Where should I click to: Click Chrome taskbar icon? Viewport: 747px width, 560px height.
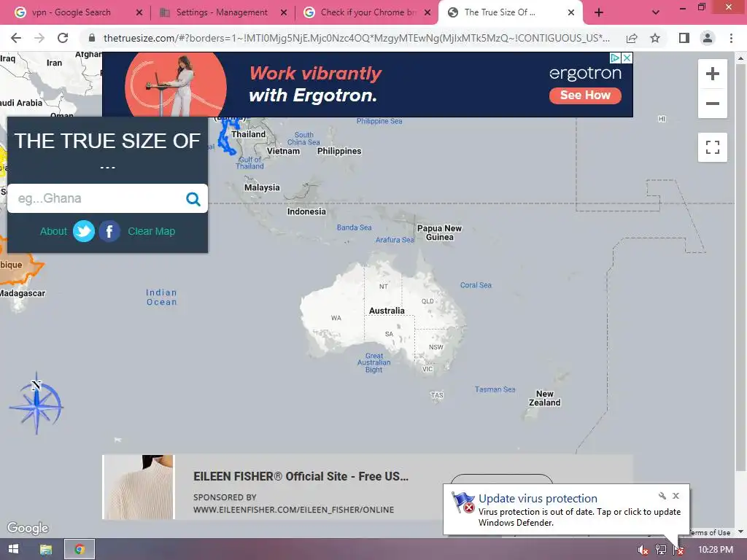pos(79,550)
